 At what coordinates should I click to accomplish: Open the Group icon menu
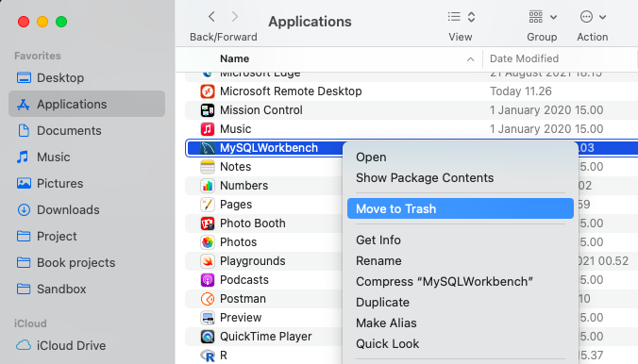tap(536, 17)
